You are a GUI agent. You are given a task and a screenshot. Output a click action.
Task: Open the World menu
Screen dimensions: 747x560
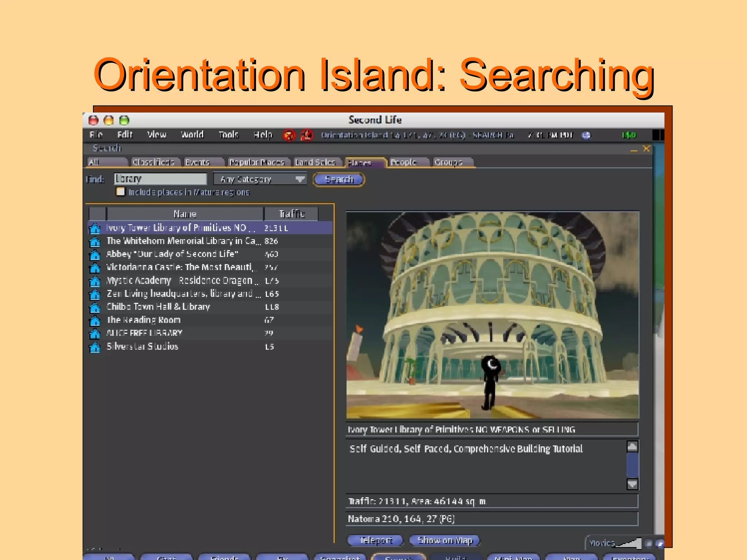tap(192, 135)
